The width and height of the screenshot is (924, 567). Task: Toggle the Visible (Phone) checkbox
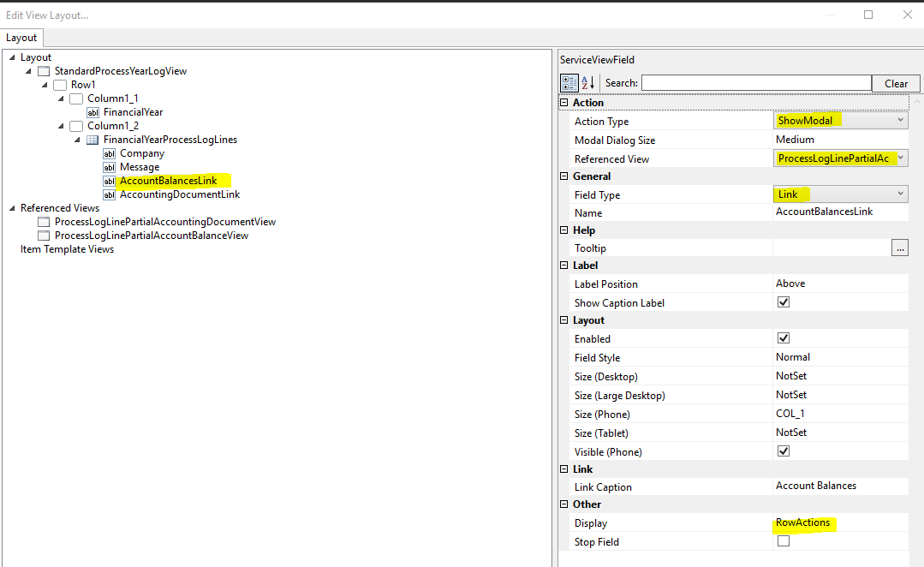pyautogui.click(x=784, y=451)
